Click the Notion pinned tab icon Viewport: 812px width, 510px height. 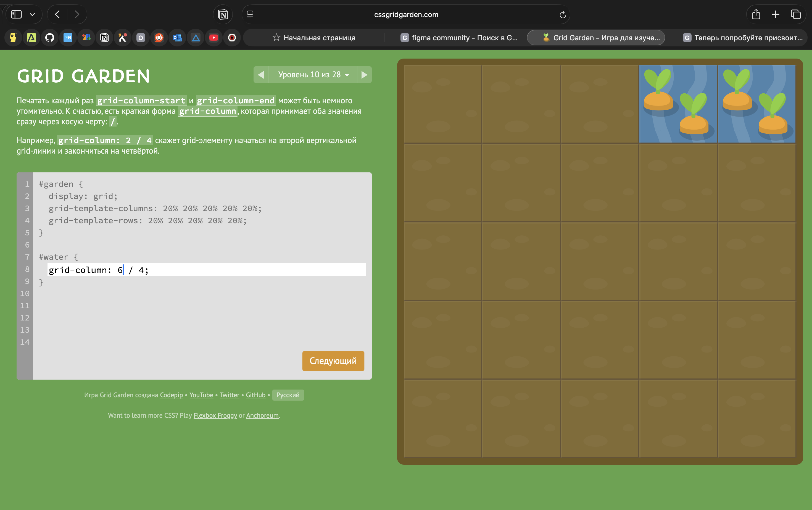point(104,38)
